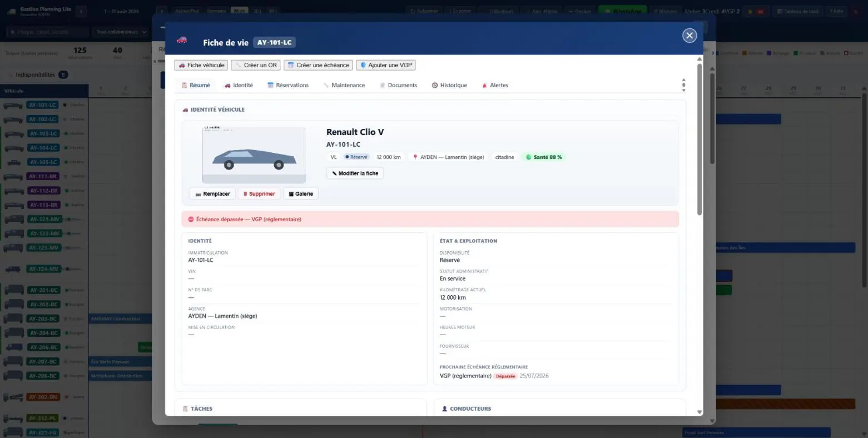Click the citadine category chip
Screen dimensions: 868x438
pos(505,157)
